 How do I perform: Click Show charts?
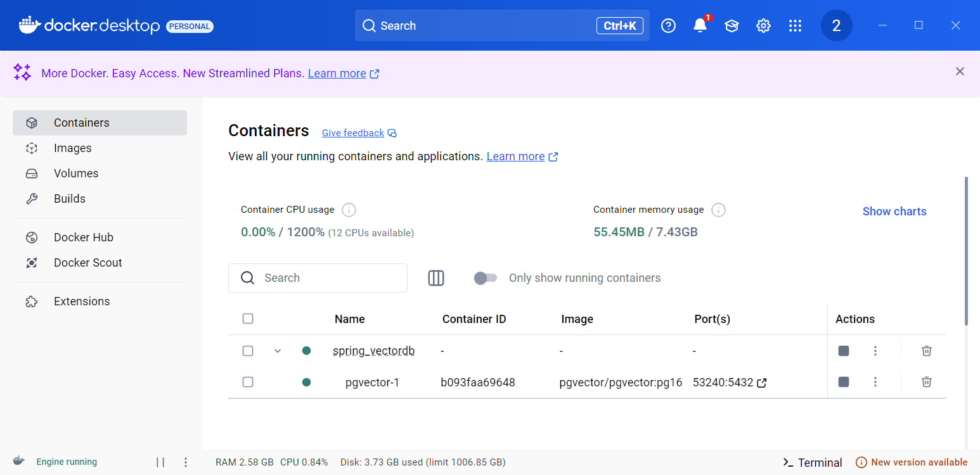[x=894, y=212]
